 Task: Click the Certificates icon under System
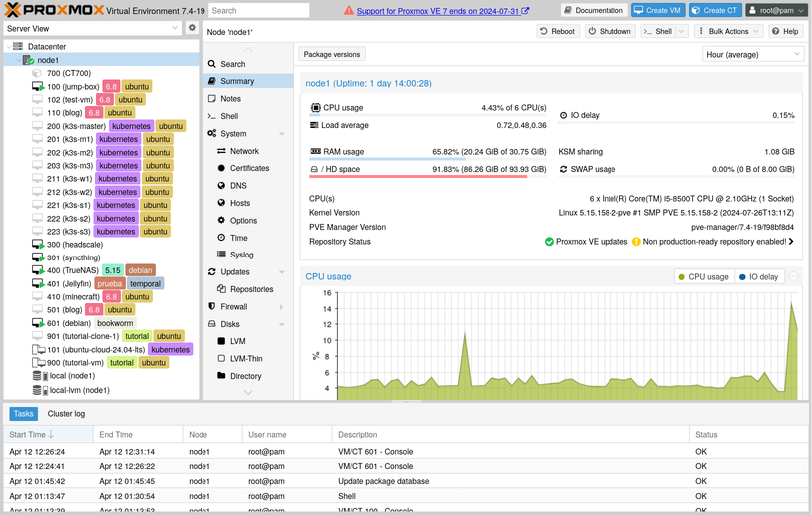(221, 168)
